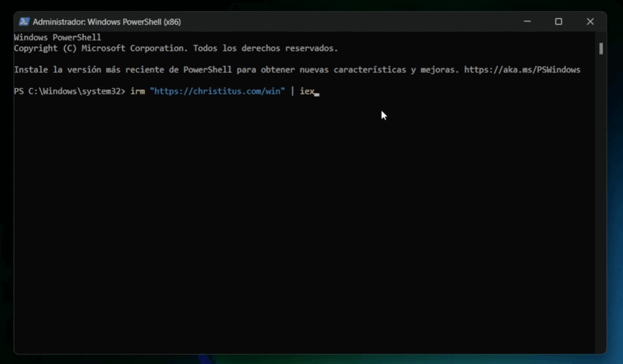Click the 'Windows PowerShell' header line
623x364 pixels.
coord(58,37)
